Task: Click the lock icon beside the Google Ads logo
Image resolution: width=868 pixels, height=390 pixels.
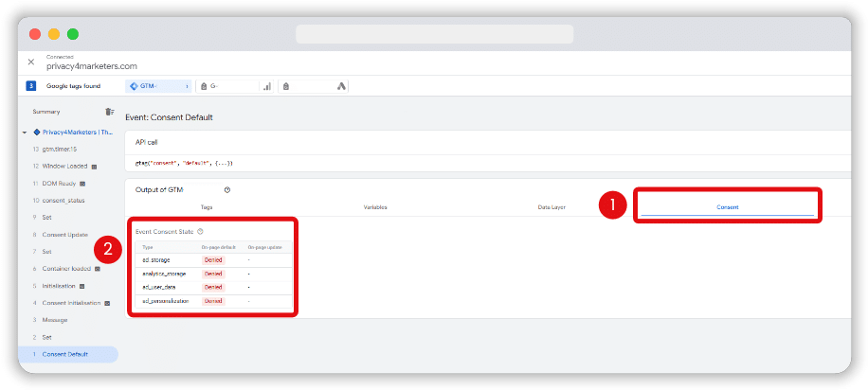Action: pos(285,86)
